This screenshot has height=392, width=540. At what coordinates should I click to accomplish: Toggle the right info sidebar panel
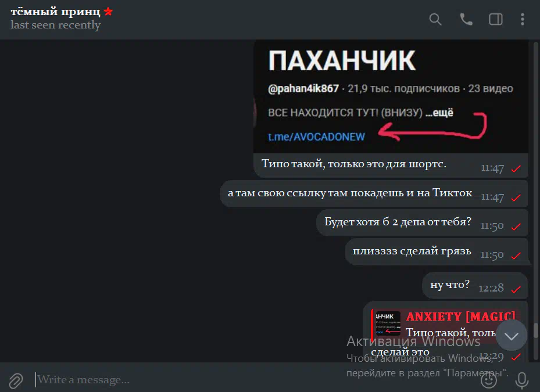[x=496, y=19]
